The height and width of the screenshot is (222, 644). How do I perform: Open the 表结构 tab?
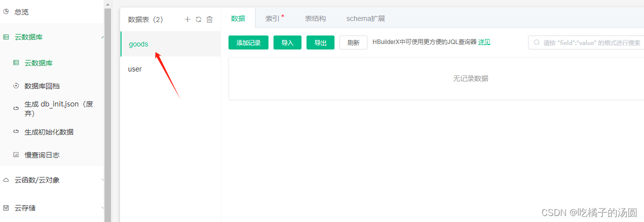pyautogui.click(x=315, y=18)
